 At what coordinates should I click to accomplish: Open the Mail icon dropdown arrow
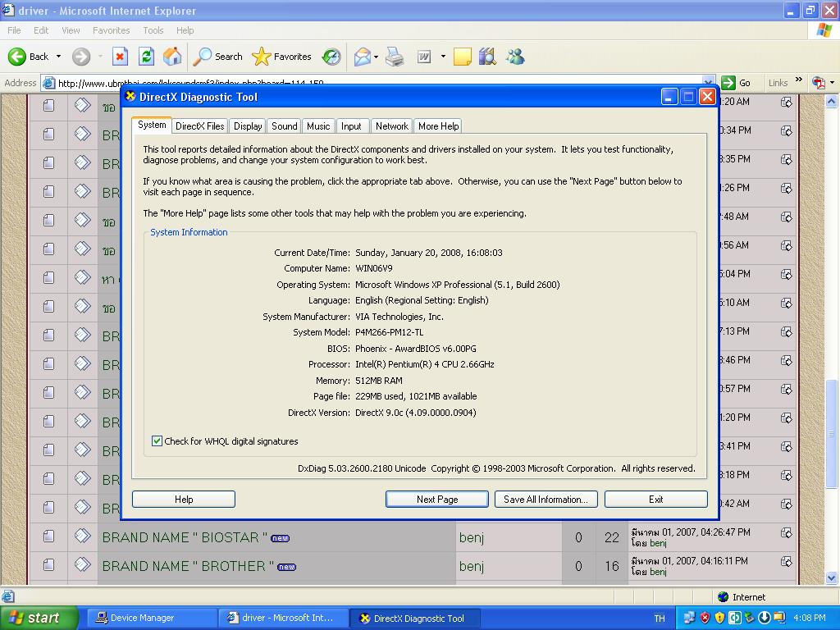click(x=376, y=57)
